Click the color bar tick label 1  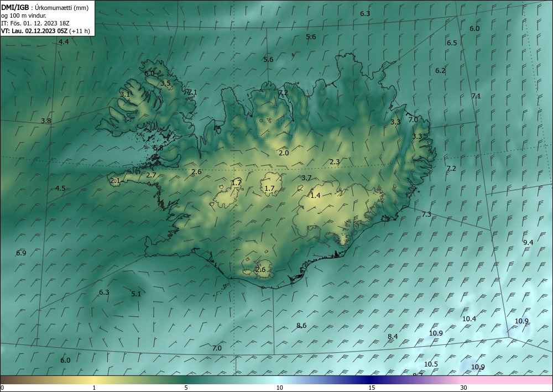(94, 388)
